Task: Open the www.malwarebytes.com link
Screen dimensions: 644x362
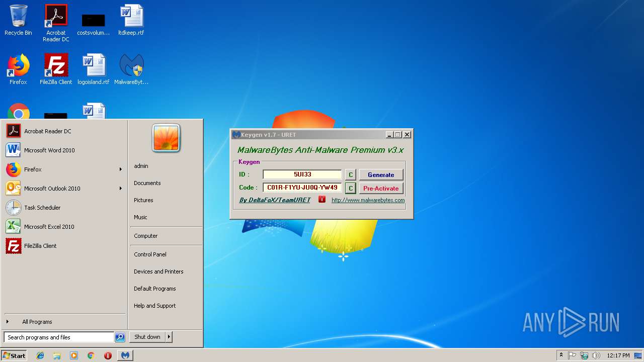Action: [x=368, y=200]
